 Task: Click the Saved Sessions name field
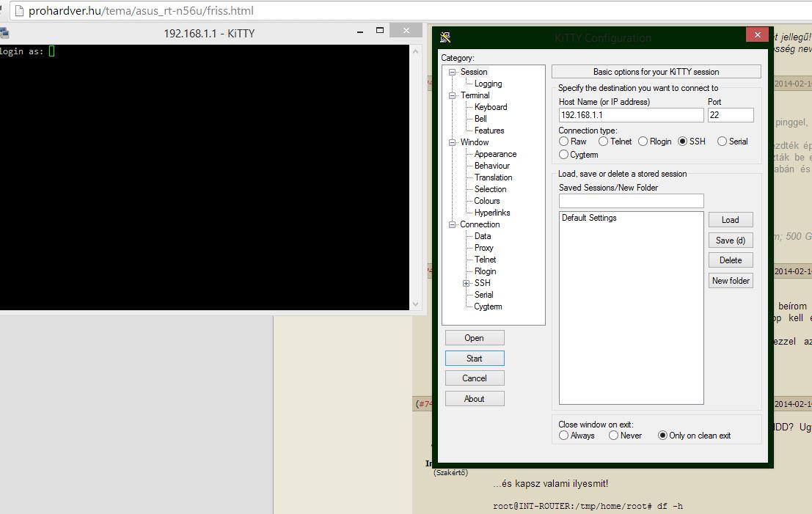(x=632, y=201)
